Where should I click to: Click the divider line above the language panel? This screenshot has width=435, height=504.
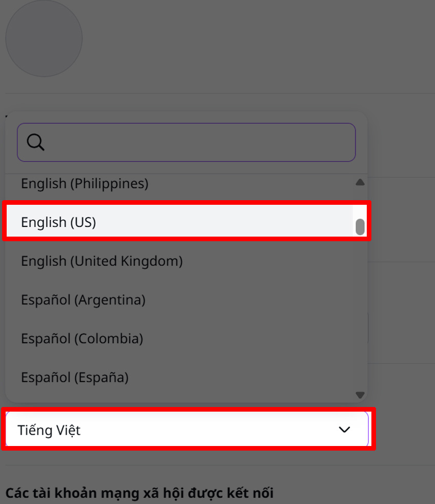coord(217,92)
